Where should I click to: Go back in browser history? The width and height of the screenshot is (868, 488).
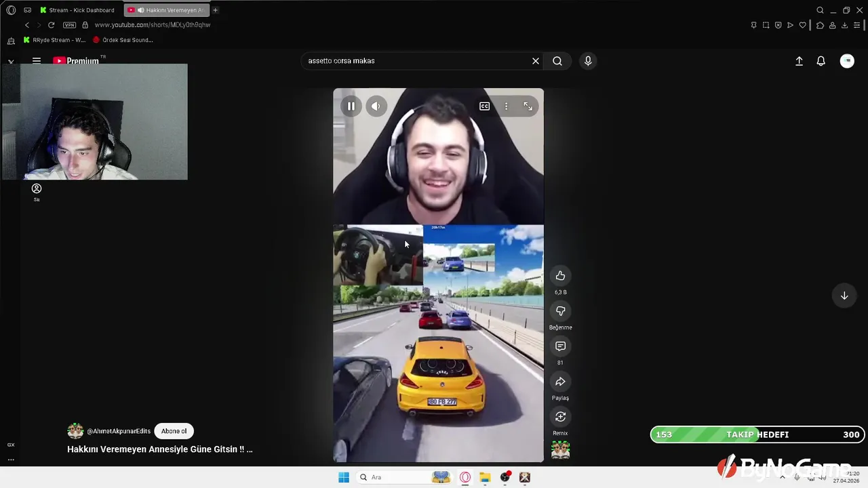(27, 25)
